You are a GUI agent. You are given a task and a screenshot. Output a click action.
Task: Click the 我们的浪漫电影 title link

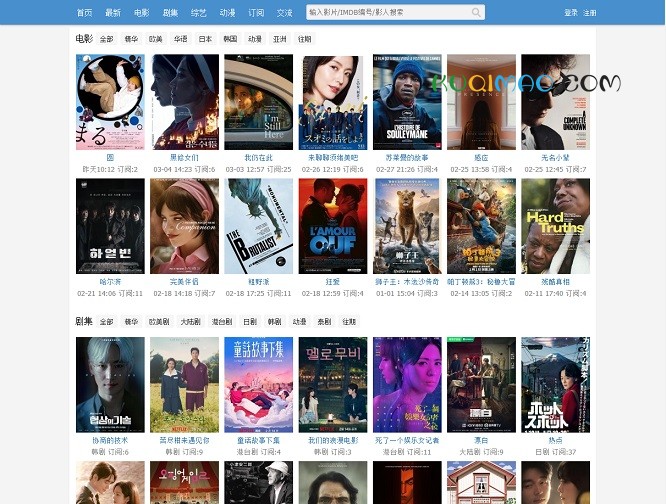[x=333, y=440]
